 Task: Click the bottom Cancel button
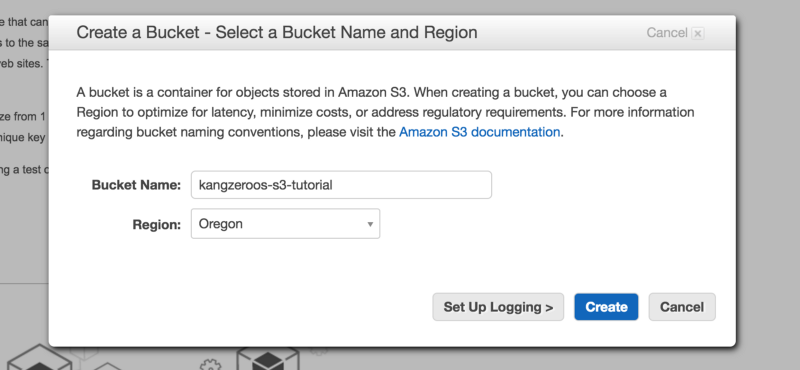coord(682,307)
